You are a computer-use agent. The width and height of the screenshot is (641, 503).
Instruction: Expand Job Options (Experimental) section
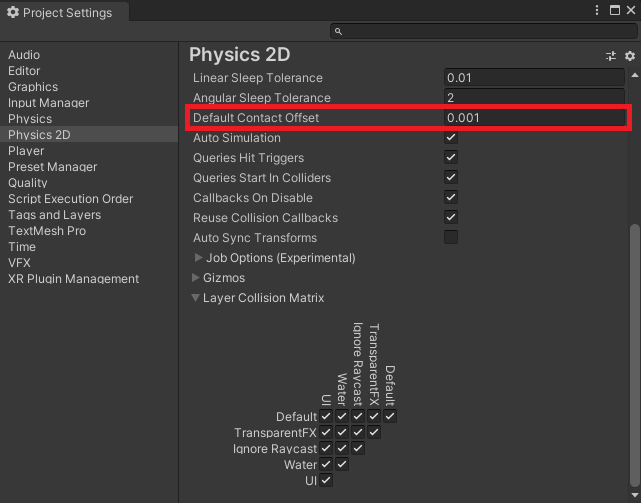click(198, 258)
